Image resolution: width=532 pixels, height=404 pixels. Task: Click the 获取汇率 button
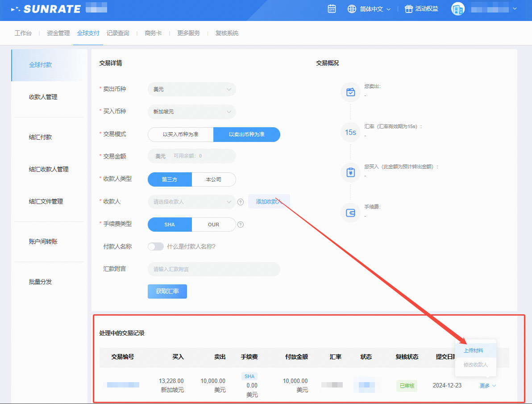pos(167,291)
